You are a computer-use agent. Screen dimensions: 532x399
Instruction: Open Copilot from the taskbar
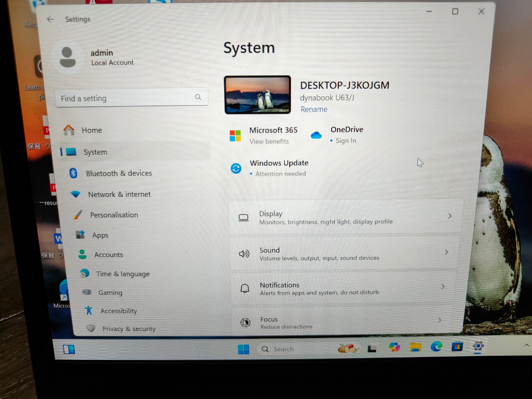395,347
